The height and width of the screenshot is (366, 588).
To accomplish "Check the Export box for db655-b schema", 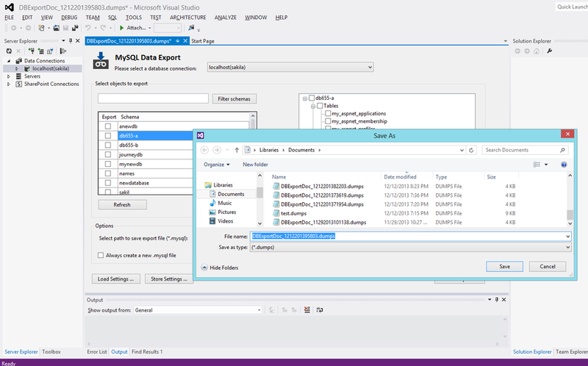I will coord(108,145).
